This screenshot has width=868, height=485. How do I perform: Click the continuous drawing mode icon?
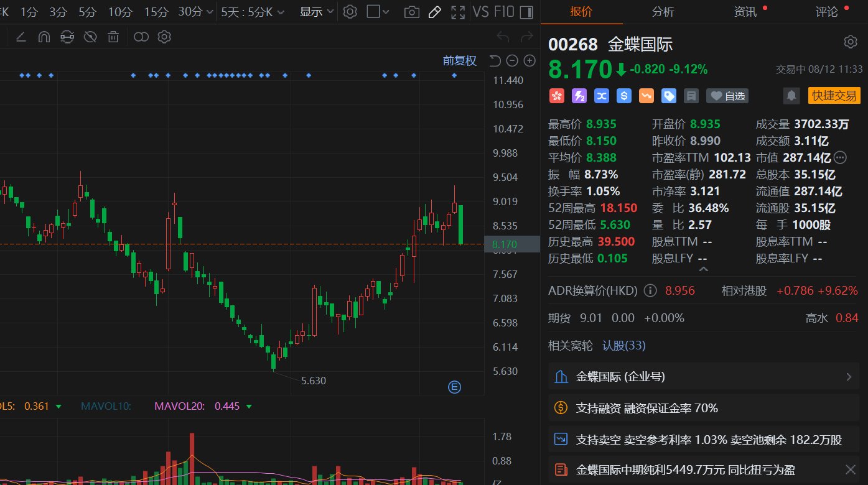coord(67,37)
